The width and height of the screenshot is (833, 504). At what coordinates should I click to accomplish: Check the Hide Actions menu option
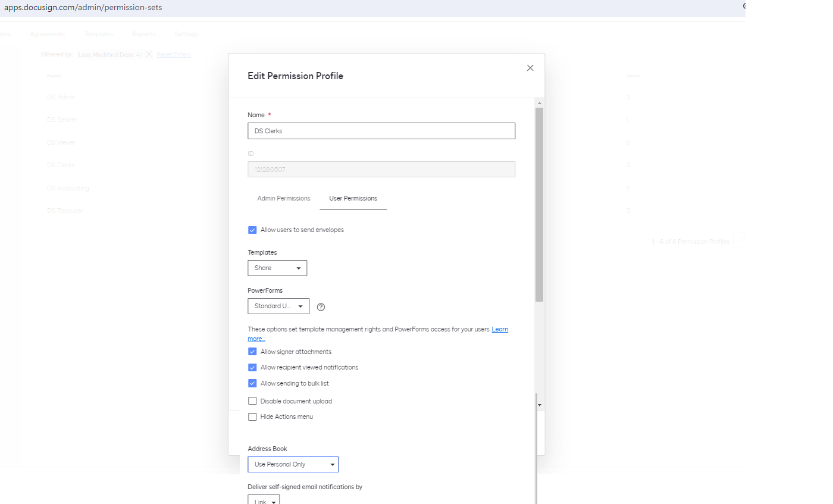252,417
